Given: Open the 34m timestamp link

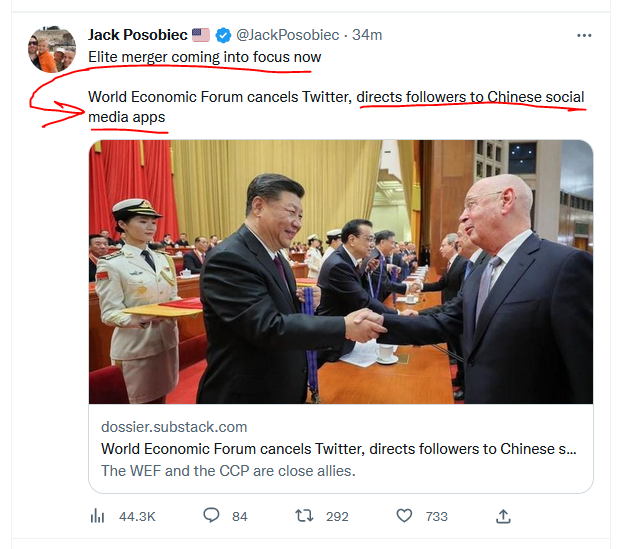Looking at the screenshot, I should 367,35.
